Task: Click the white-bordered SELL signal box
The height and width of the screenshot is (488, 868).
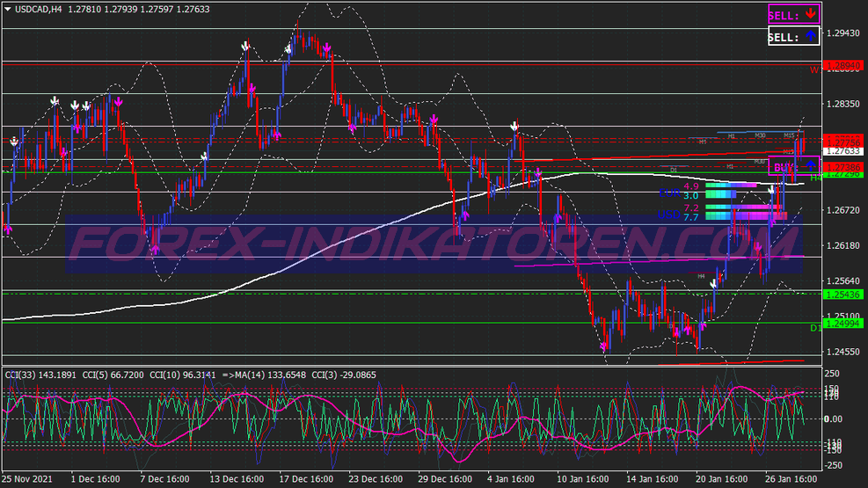Action: (794, 37)
